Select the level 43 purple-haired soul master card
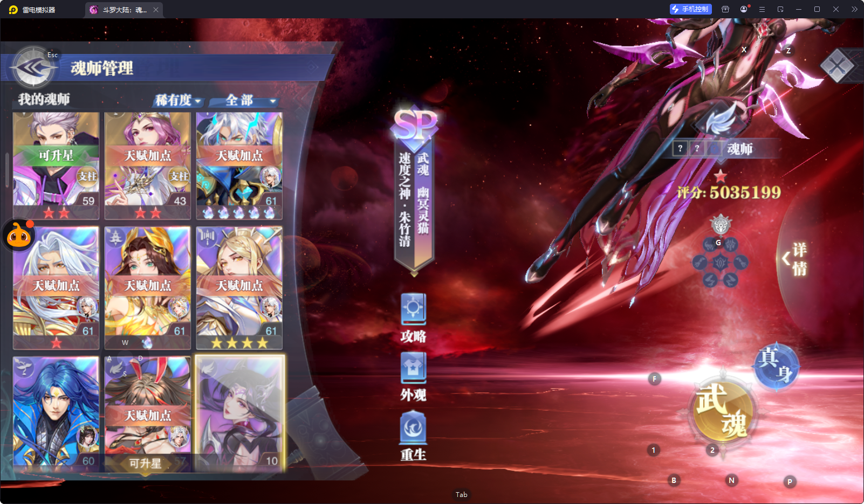Screen dimensions: 864x504 click(148, 165)
